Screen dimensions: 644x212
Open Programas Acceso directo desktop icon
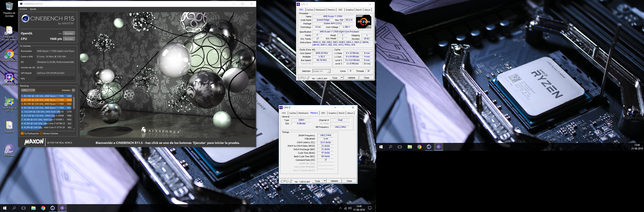9,34
